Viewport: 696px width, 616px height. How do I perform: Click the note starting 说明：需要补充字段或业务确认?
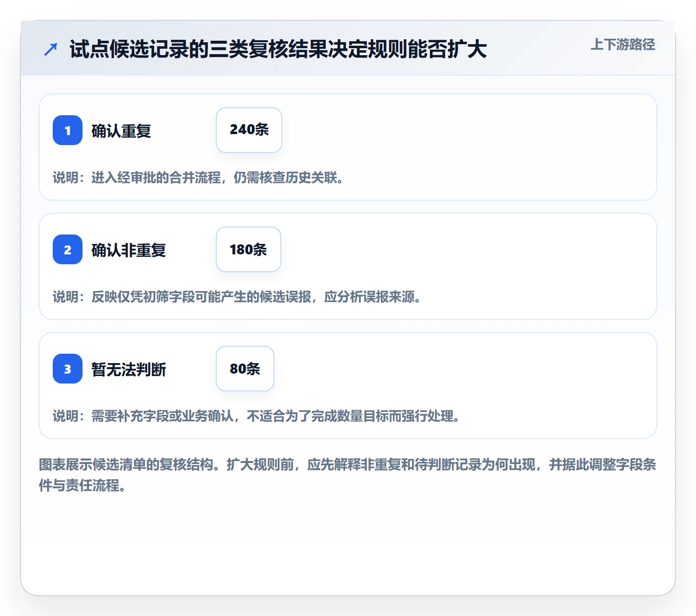257,416
